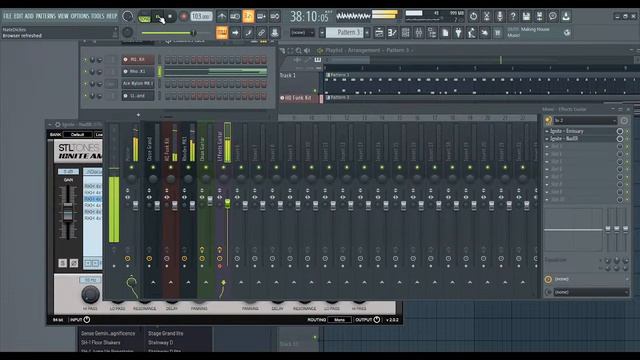Open the OPTIONS menu

[x=80, y=16]
